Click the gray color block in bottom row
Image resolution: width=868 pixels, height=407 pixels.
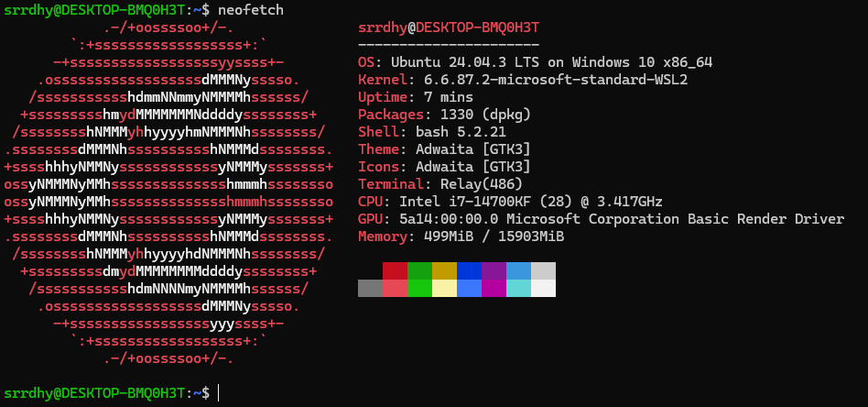370,288
